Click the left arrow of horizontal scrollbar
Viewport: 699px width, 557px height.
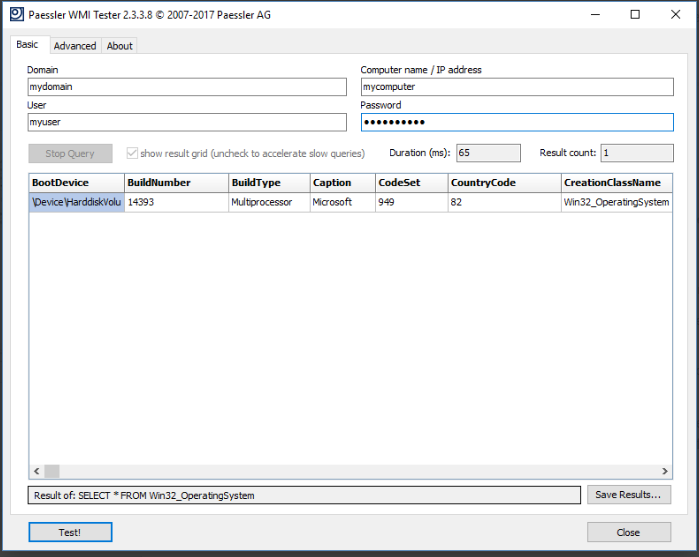(x=37, y=471)
